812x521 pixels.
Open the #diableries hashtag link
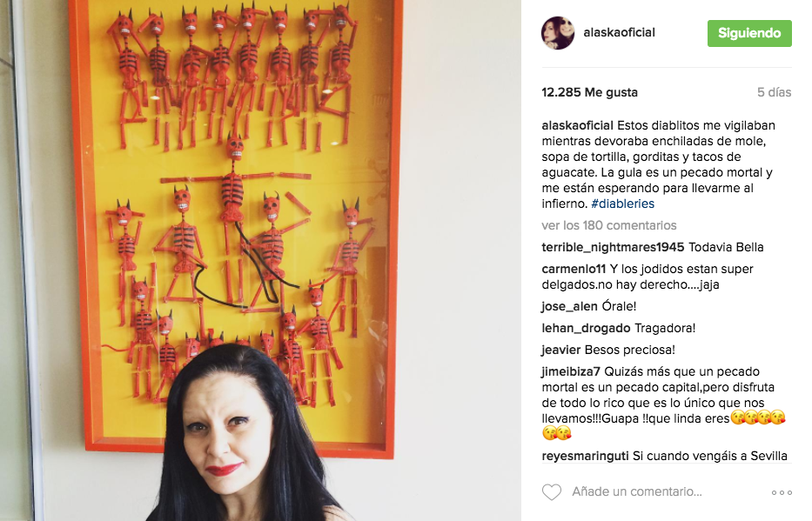pos(622,204)
